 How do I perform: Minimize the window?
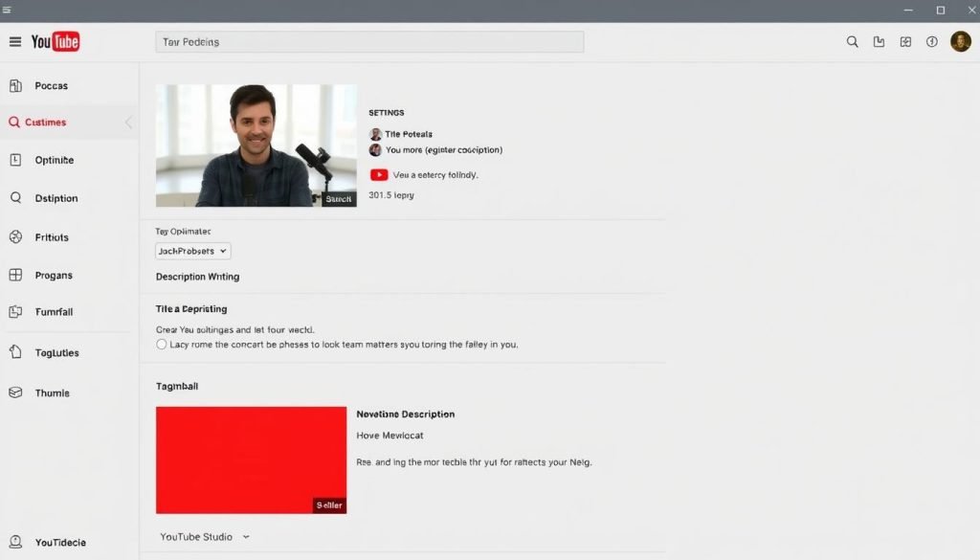pos(908,10)
